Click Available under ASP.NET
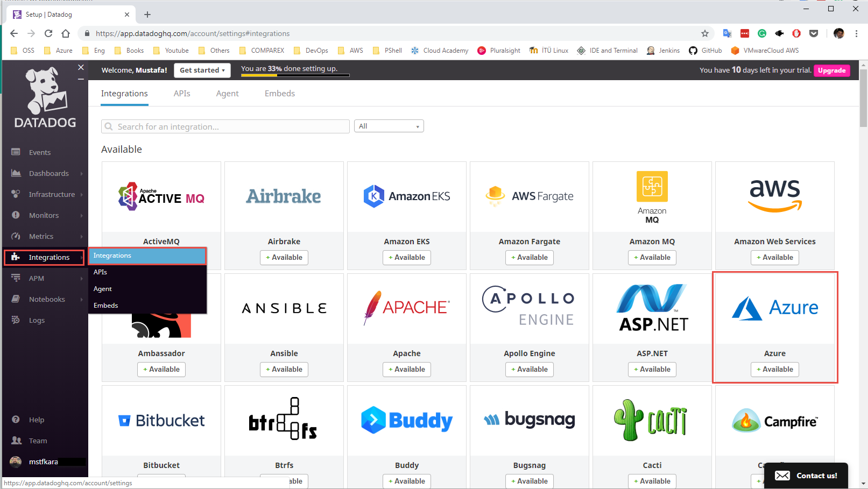The height and width of the screenshot is (489, 868). [x=652, y=370]
